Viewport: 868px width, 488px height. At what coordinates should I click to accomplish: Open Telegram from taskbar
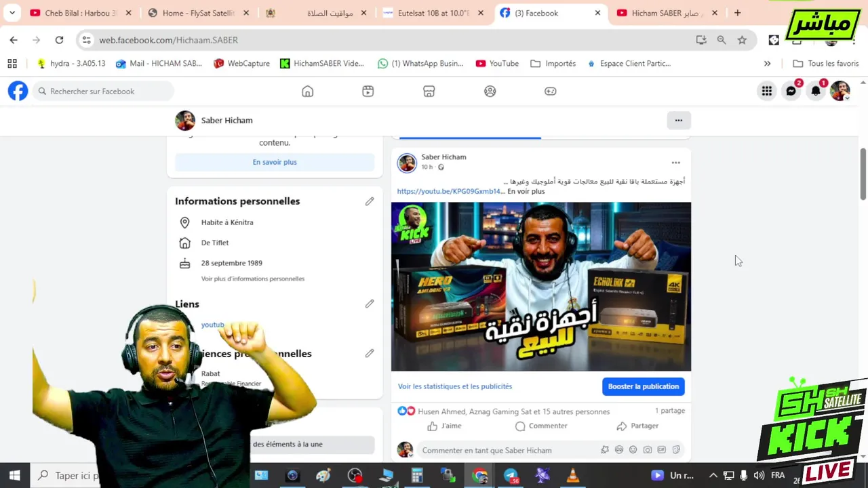511,476
